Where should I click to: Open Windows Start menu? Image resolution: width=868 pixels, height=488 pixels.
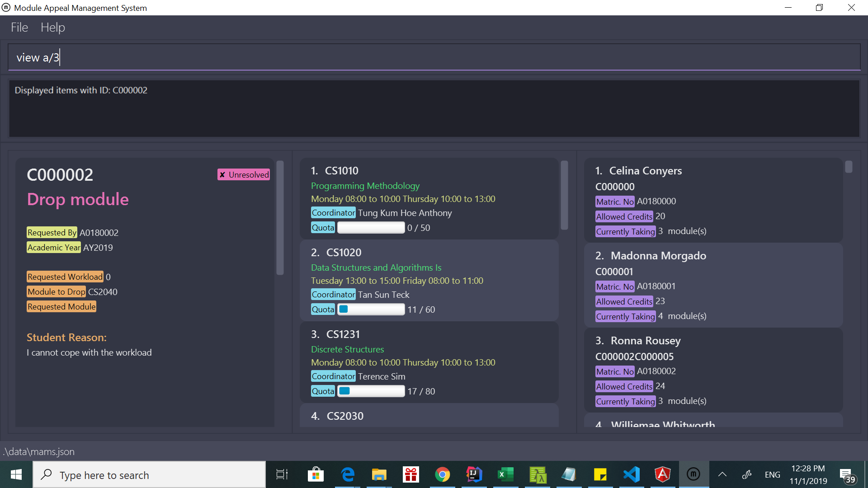(16, 474)
